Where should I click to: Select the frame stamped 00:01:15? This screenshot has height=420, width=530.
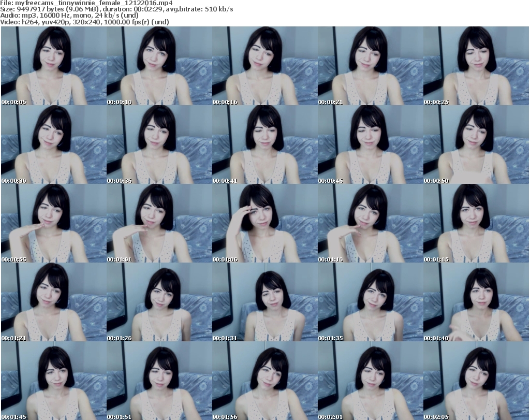point(476,223)
